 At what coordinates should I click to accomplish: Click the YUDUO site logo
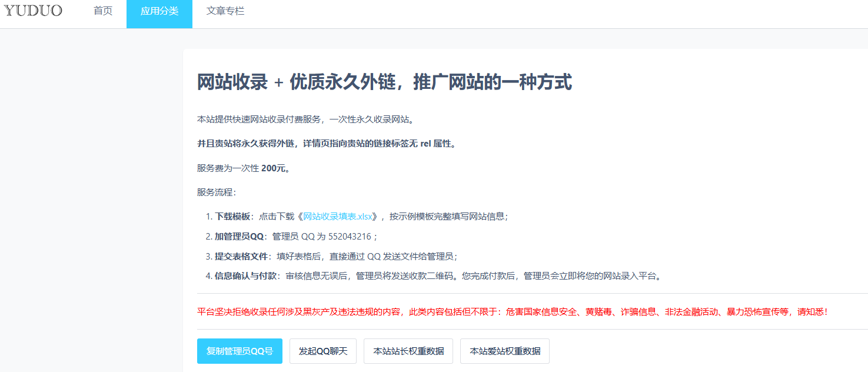click(33, 11)
